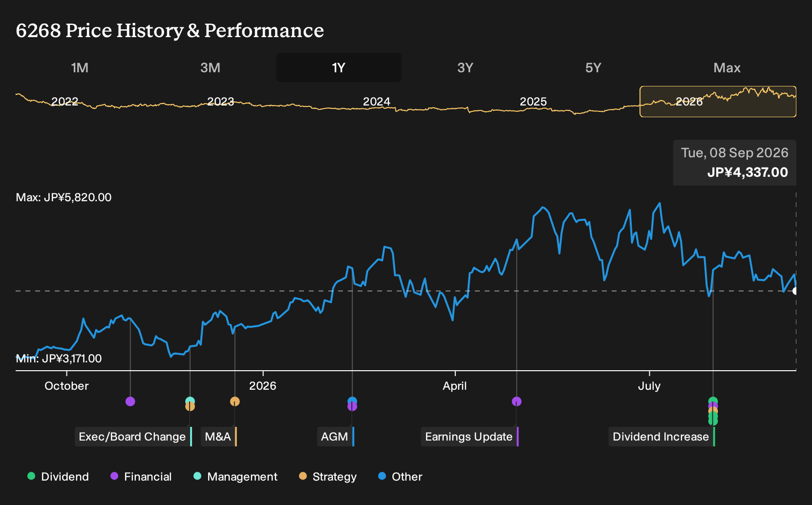Click the 6268 Price History & Performance heading

(x=170, y=30)
